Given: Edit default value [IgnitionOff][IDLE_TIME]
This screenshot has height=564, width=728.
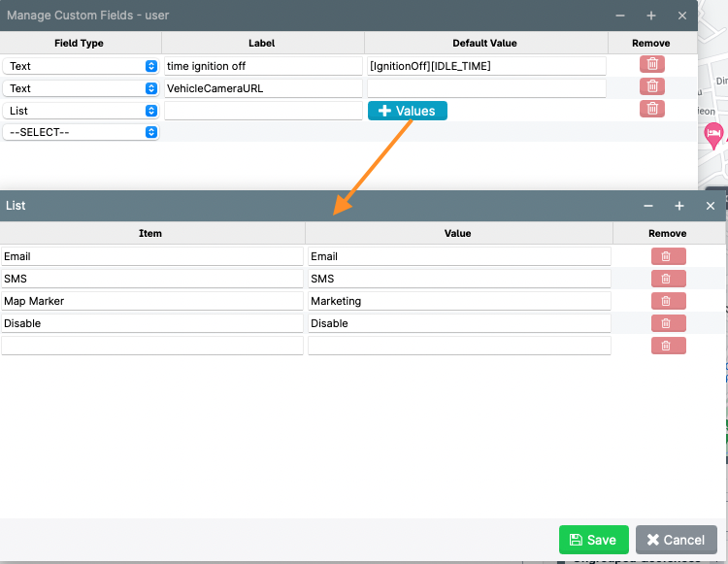Looking at the screenshot, I should click(x=486, y=66).
